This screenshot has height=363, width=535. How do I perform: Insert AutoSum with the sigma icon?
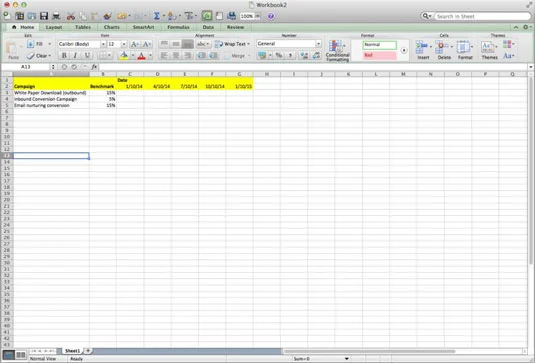tap(157, 16)
